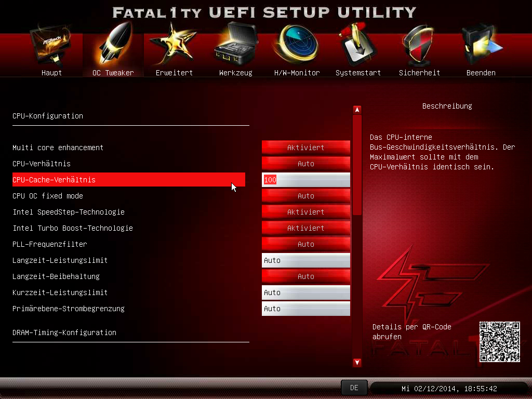Toggle Intel Turbo Boost-Technologie Aktiviert value

[x=305, y=228]
